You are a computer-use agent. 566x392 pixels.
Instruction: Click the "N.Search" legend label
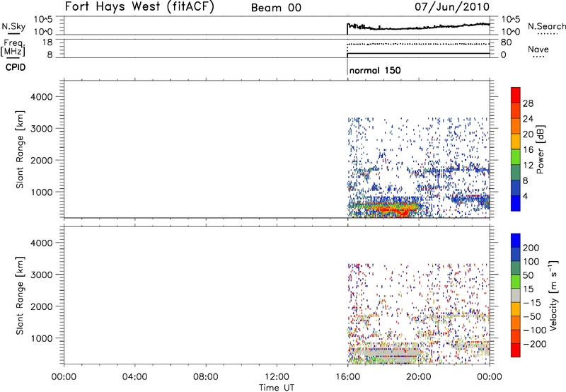click(546, 26)
